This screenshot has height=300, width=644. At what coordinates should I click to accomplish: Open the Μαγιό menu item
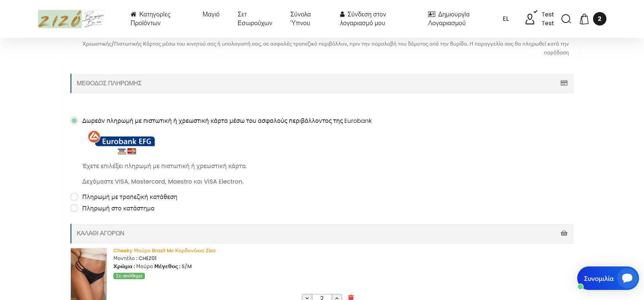[211, 14]
